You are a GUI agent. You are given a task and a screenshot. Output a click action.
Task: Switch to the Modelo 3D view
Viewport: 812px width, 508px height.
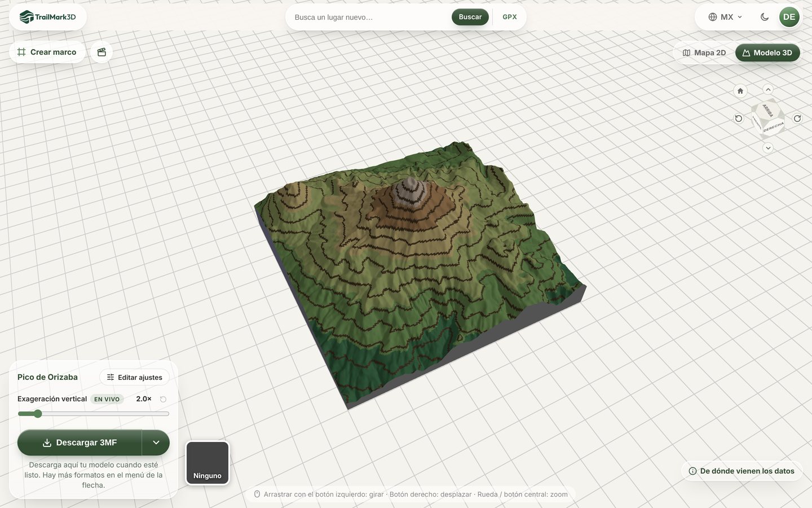point(767,52)
